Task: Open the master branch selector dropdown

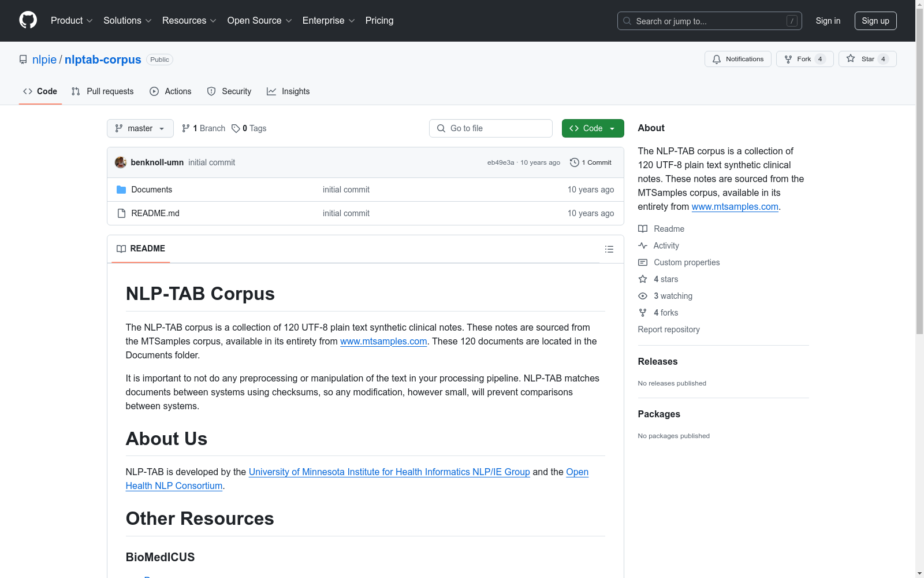Action: click(140, 128)
